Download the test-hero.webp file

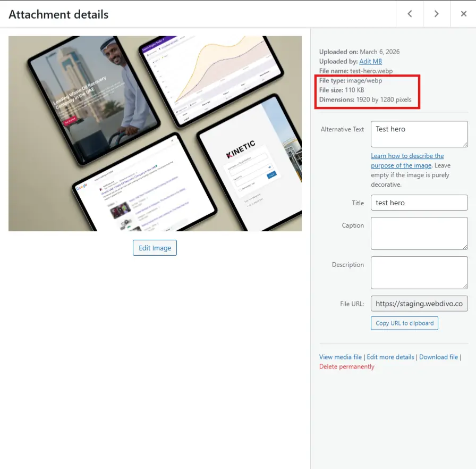tap(439, 357)
